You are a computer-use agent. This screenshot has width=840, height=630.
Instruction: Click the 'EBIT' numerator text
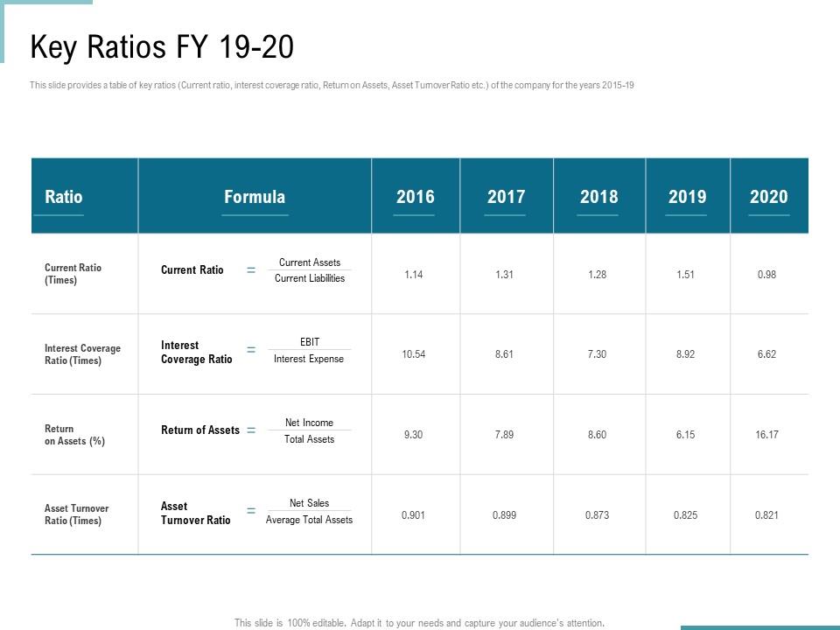310,342
